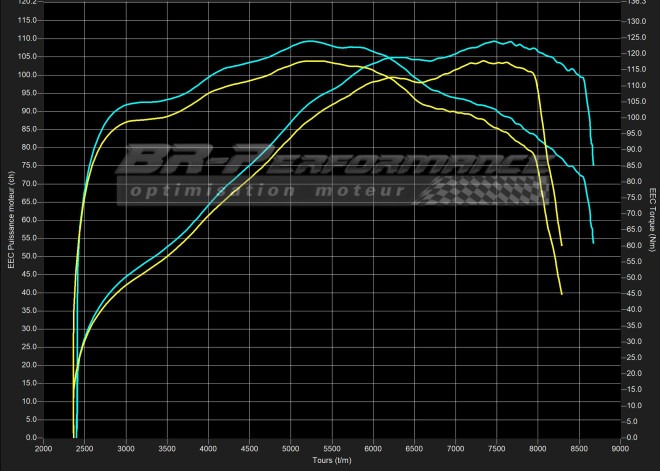Click the 7500 tick on the x-axis
This screenshot has height=471, width=660.
pyautogui.click(x=496, y=449)
